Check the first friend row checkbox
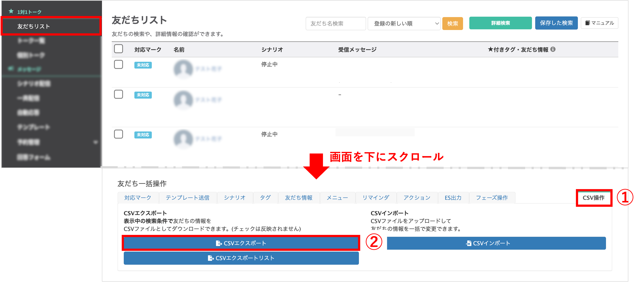 click(x=119, y=64)
